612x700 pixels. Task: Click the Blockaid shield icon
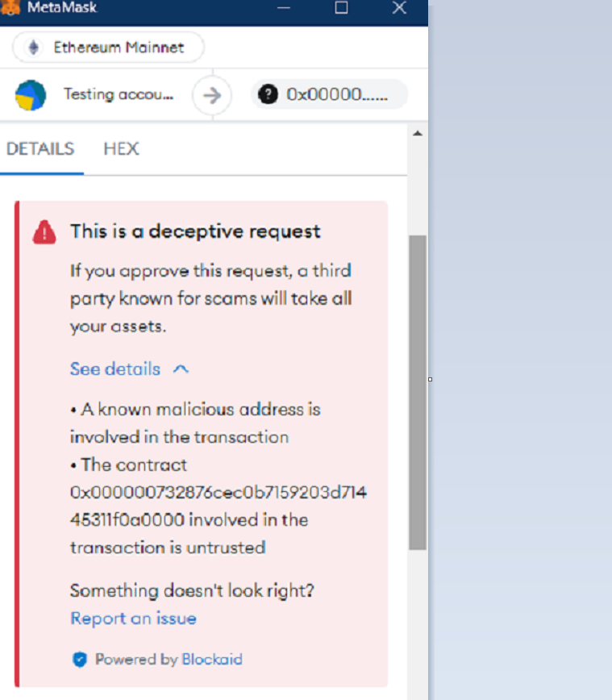coord(80,660)
